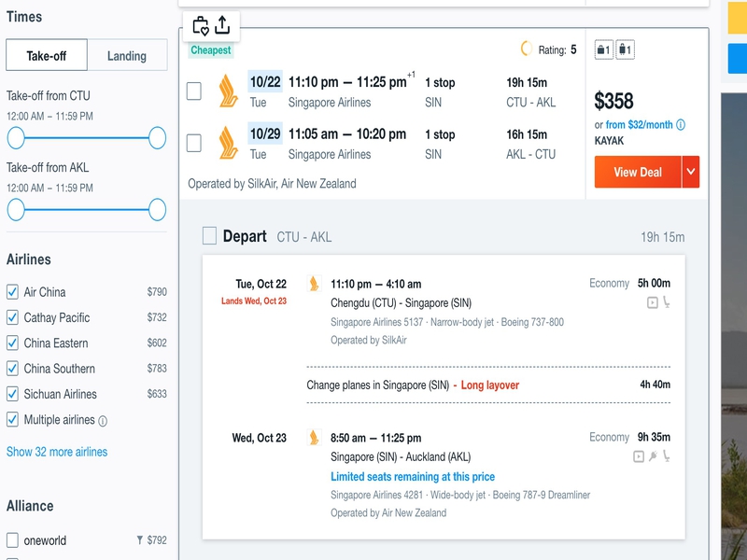This screenshot has height=560, width=747.
Task: Click the 10/22 date chip
Action: (265, 81)
